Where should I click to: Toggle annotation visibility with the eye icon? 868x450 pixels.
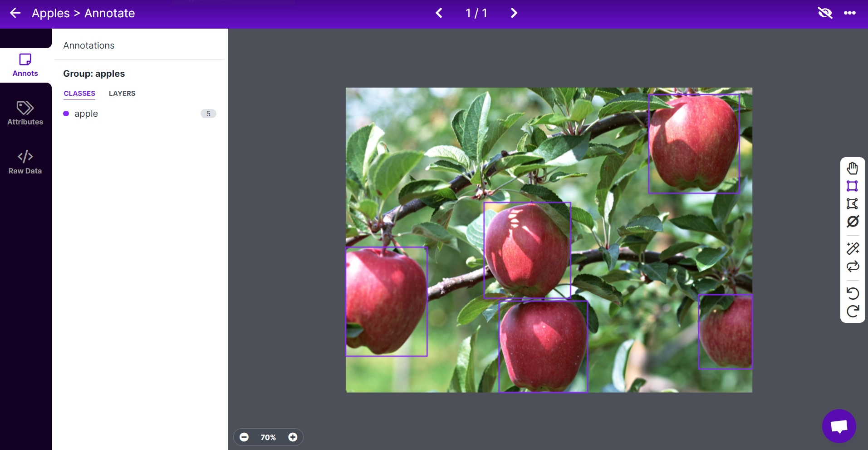point(825,13)
